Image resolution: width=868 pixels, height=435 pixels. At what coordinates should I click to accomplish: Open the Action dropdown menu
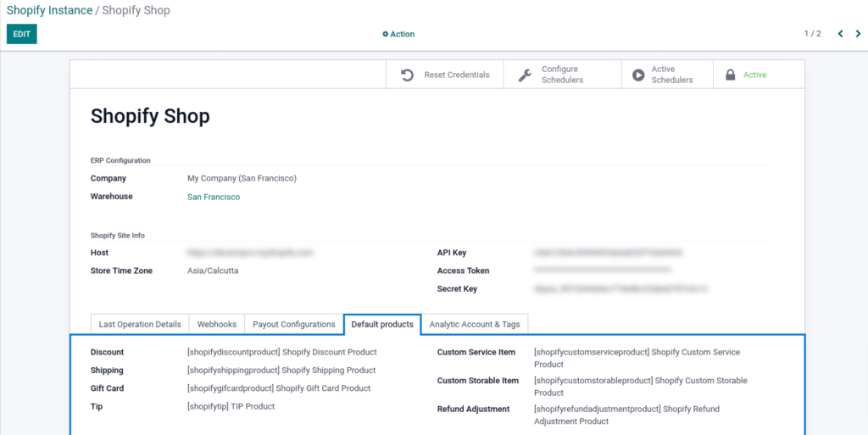pyautogui.click(x=398, y=34)
